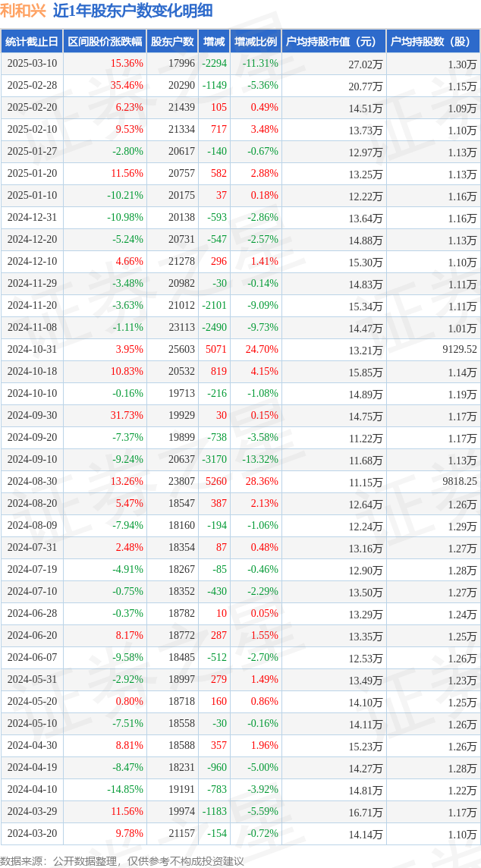The width and height of the screenshot is (481, 868).
Task: Click the 9818.25 average shares cell
Action: (433, 481)
